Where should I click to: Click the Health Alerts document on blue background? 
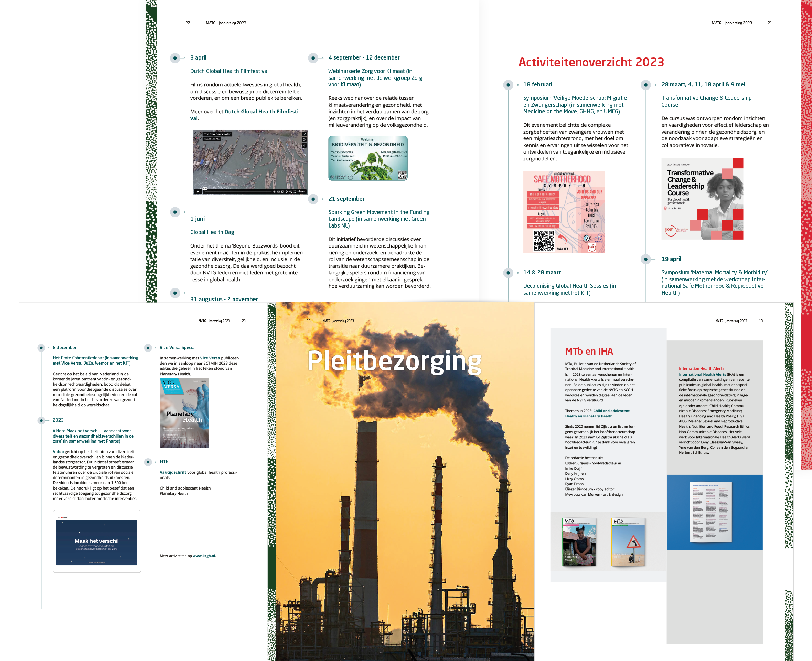tap(711, 512)
